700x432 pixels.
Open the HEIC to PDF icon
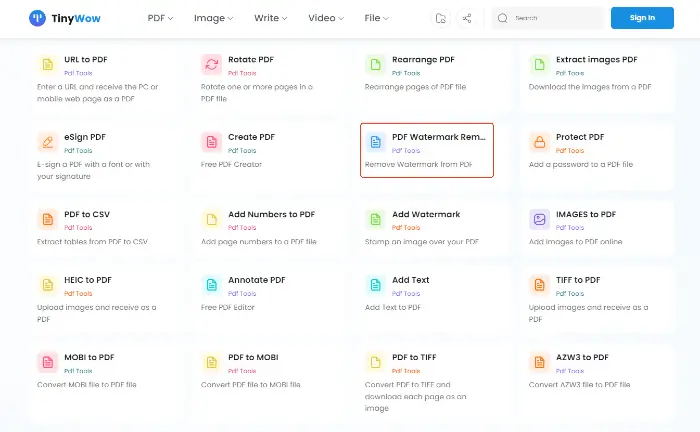click(48, 285)
